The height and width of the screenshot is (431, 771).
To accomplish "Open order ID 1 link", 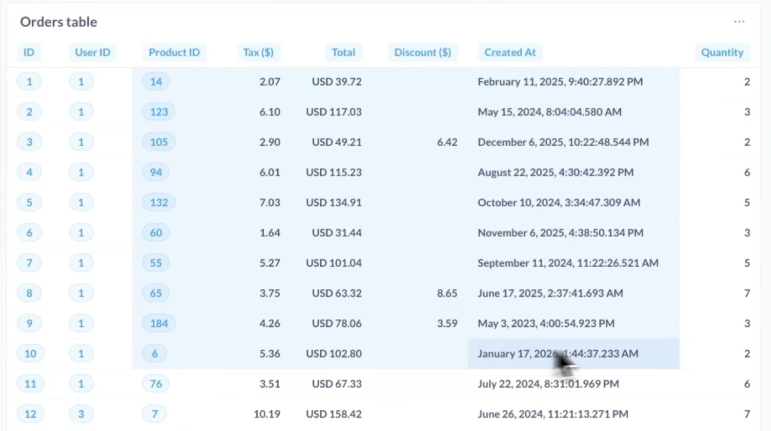I will 29,82.
